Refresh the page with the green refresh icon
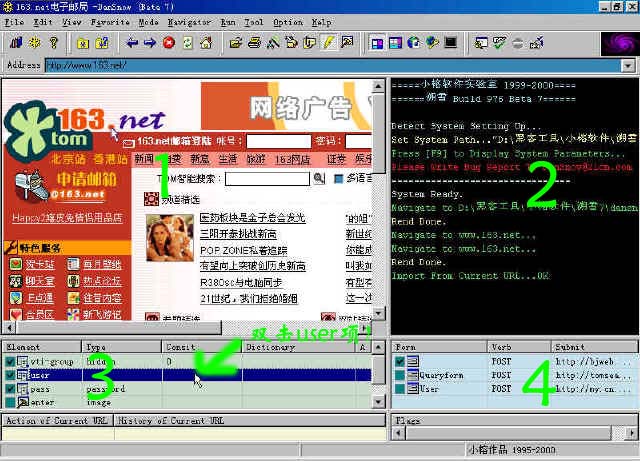Image resolution: width=640 pixels, height=461 pixels. pos(187,42)
